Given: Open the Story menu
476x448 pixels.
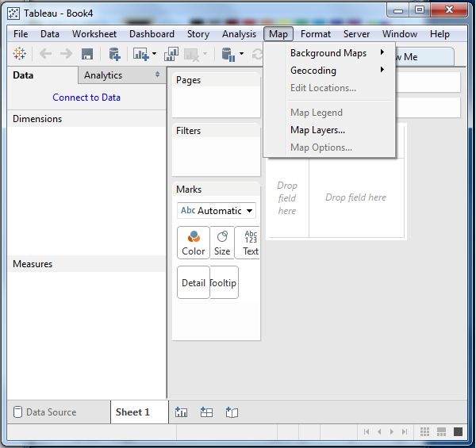Looking at the screenshot, I should click(198, 34).
